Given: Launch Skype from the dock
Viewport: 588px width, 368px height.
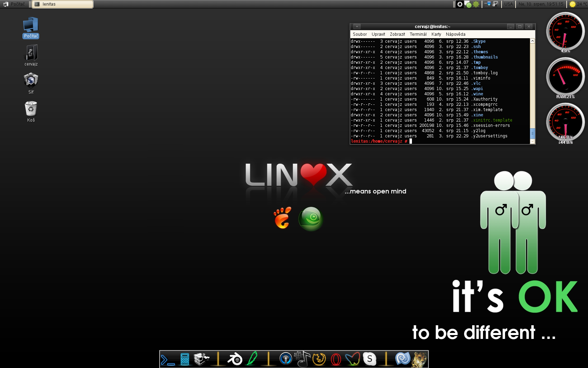Looking at the screenshot, I should point(370,359).
